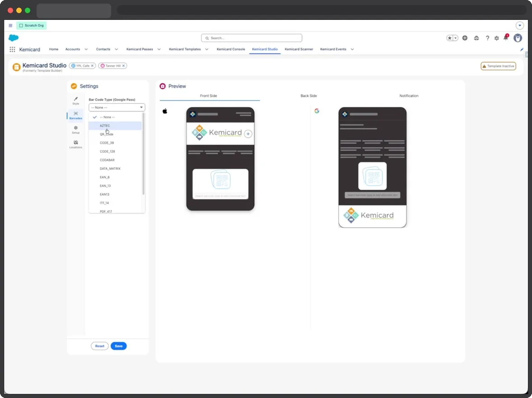The image size is (532, 398).
Task: Select the -- None -- option
Action: coord(115,117)
